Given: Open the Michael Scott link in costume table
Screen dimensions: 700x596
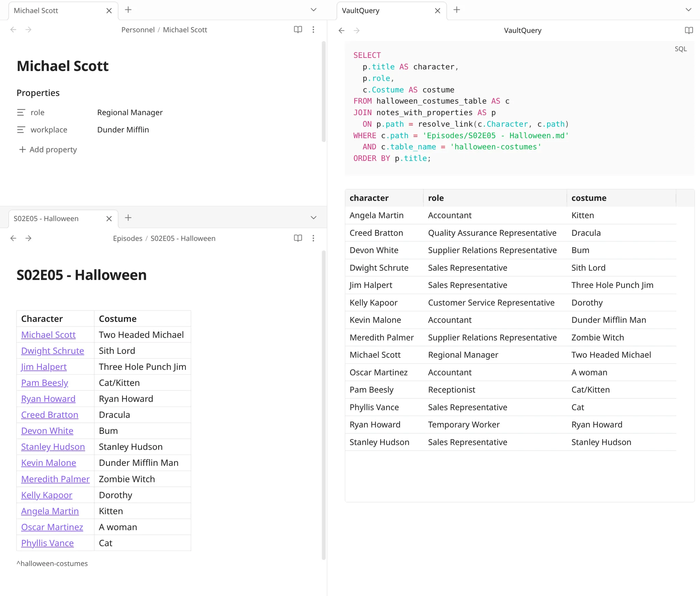Looking at the screenshot, I should coord(48,335).
